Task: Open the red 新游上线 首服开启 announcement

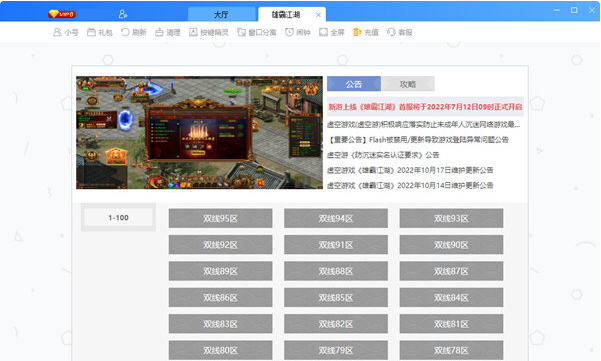Action: 425,107
